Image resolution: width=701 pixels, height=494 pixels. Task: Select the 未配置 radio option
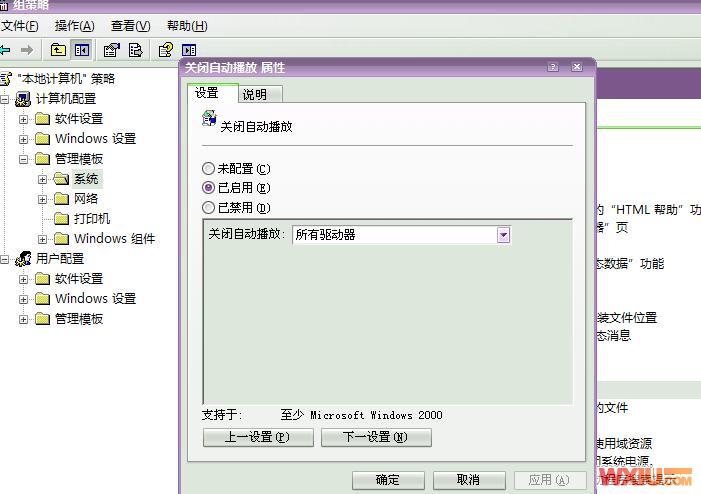click(x=208, y=169)
